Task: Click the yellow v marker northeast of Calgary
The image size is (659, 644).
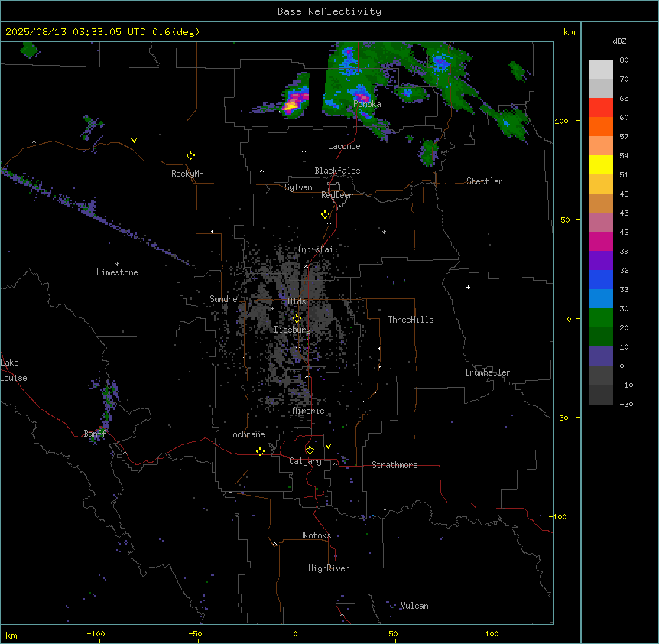Action: click(328, 447)
